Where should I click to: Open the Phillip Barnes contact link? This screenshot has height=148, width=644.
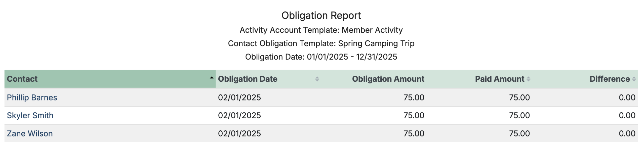[x=32, y=97]
